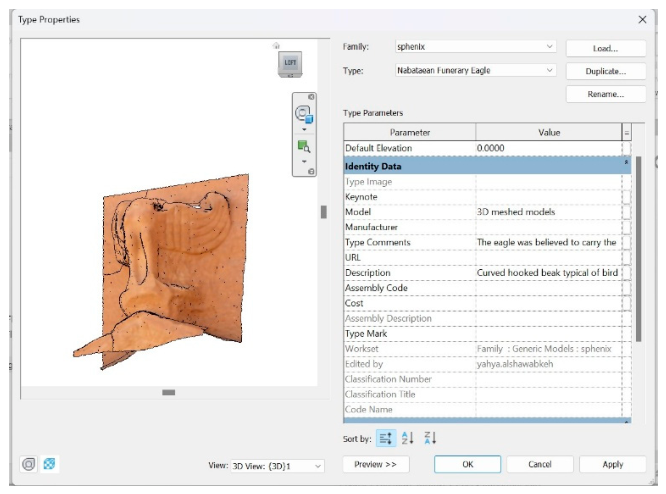
Task: Edit the Description value Curved hooked beak
Action: click(548, 273)
